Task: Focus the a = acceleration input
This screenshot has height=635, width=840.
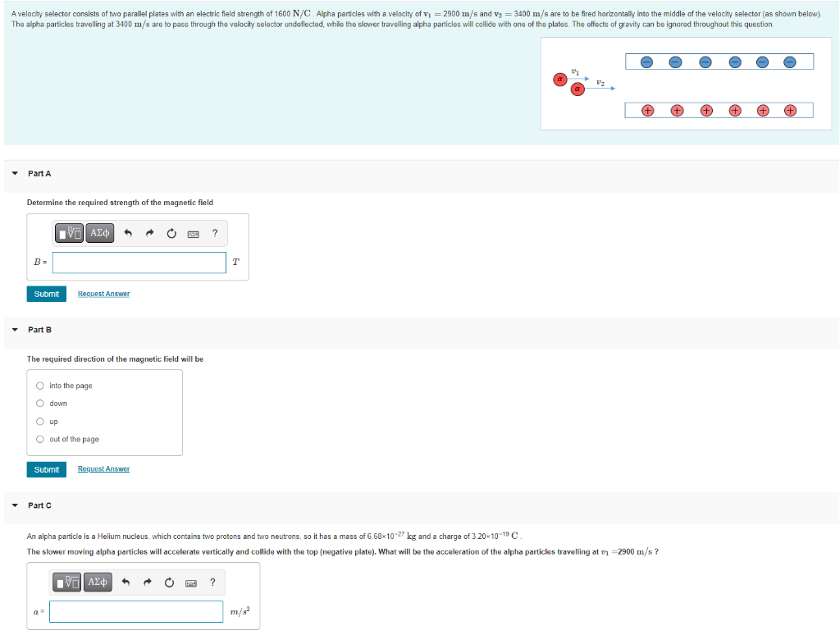Action: [136, 611]
